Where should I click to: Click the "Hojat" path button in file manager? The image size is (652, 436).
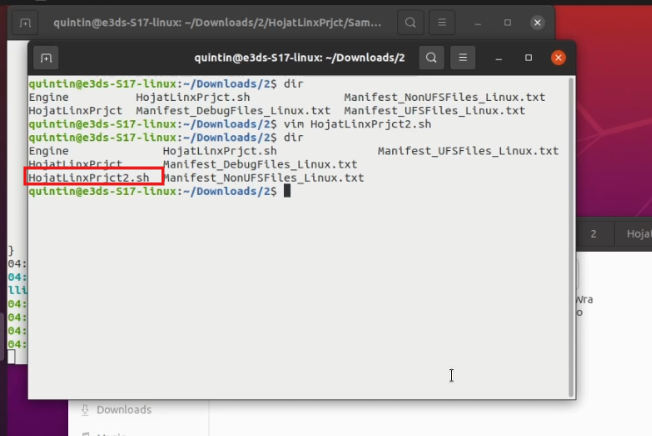tap(638, 233)
